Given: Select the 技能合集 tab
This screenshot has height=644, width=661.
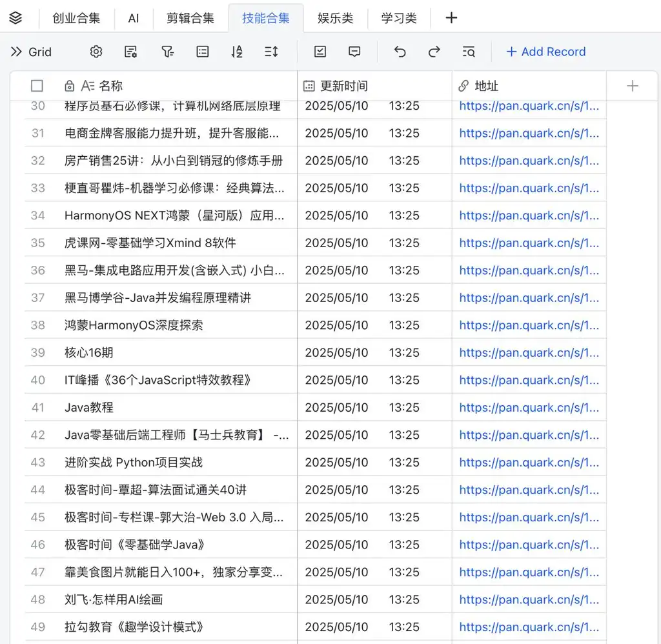Looking at the screenshot, I should point(265,18).
